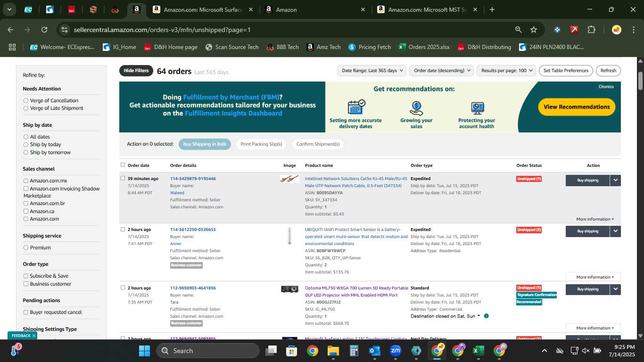Expand Buy shipping arrow for UBIQUITI order
644x362 pixels.
pos(615,231)
